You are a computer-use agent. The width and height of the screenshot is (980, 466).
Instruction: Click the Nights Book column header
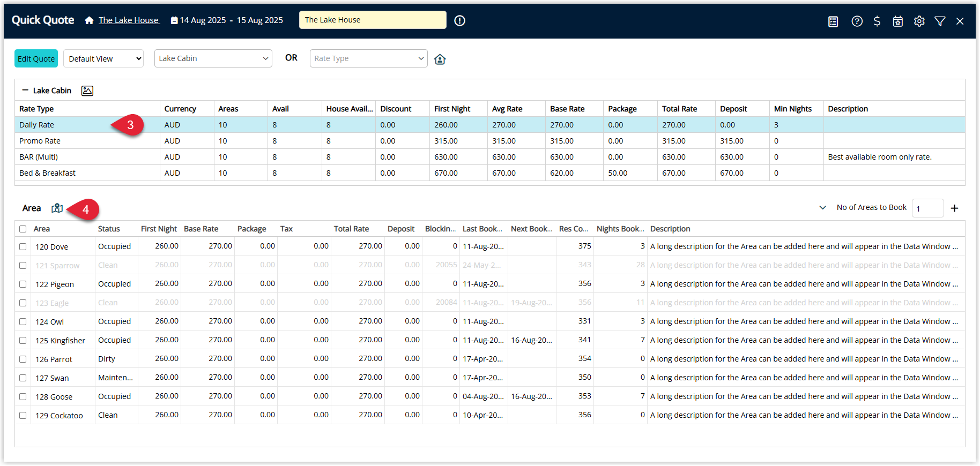tap(620, 229)
